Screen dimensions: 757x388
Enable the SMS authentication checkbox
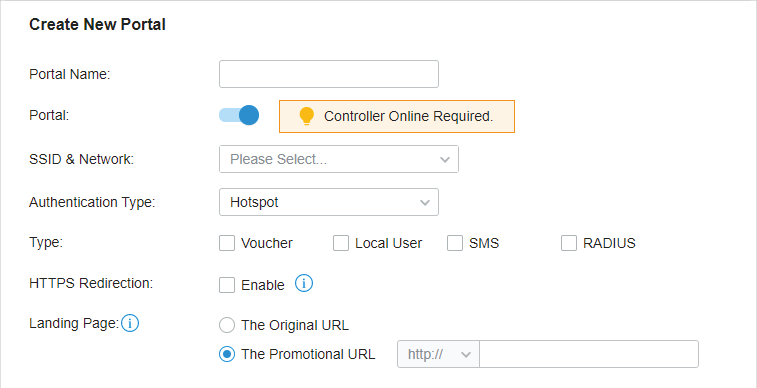click(x=455, y=243)
